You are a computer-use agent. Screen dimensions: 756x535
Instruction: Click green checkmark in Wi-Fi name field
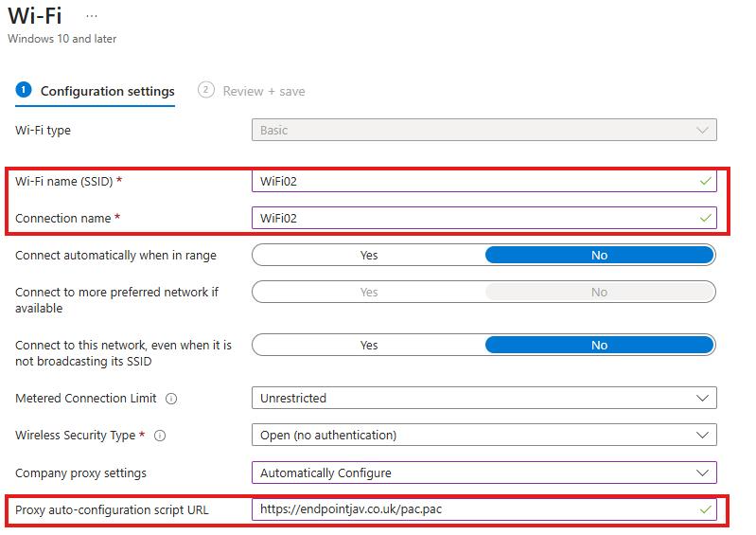click(705, 181)
